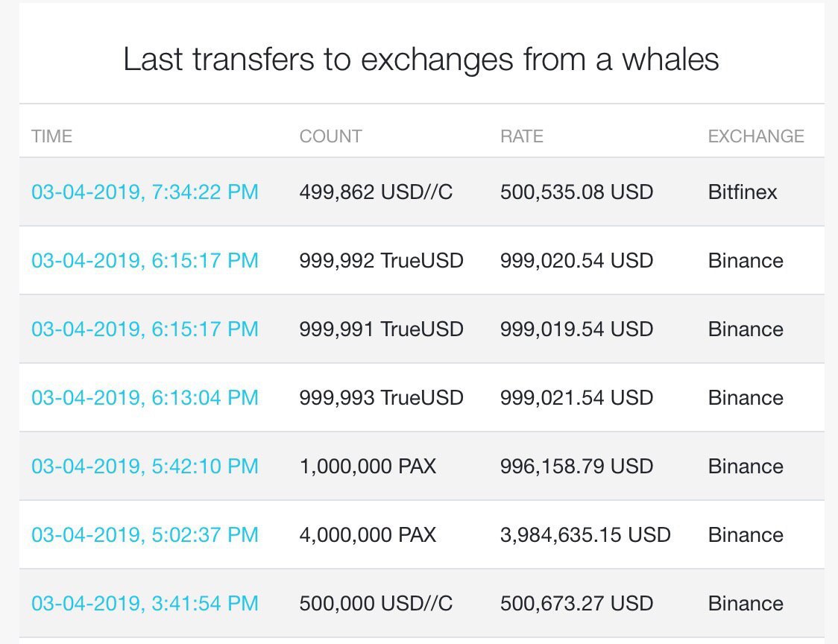Select the 3,984,635.15 USD rate cell
Screen dimensions: 838x644
coord(585,534)
